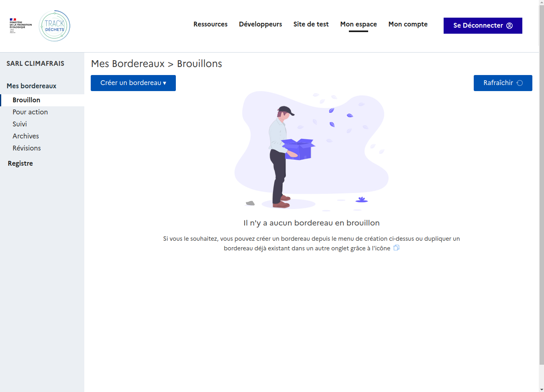Open the Registre section
This screenshot has height=392, width=544.
pyautogui.click(x=20, y=163)
